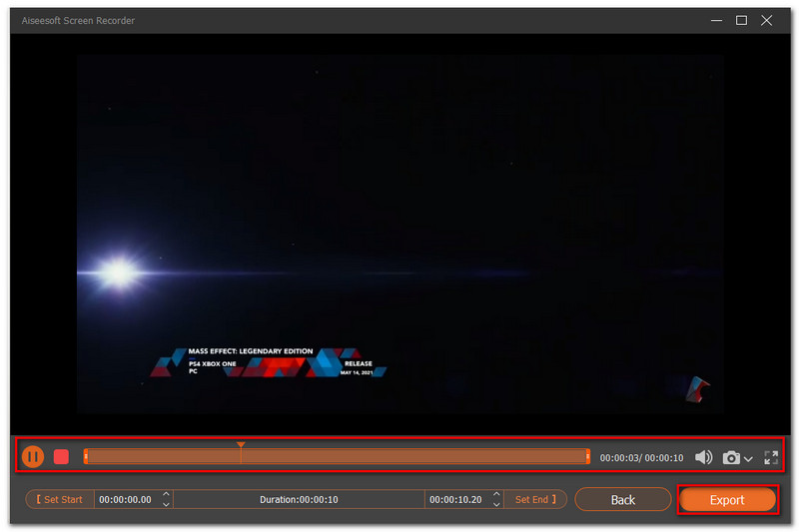Click the orange timeline trim bar
Viewport: 799px width, 532px height.
click(337, 456)
